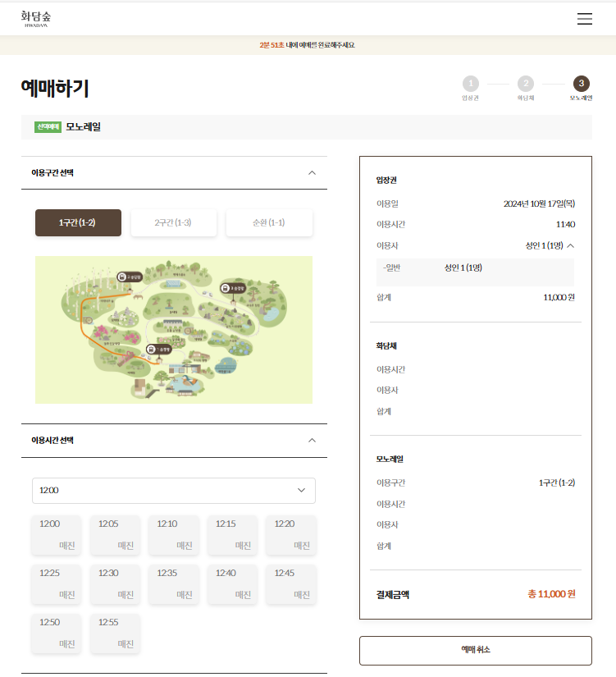
Task: Collapse the 이용구간 선택 panel
Action: [312, 172]
